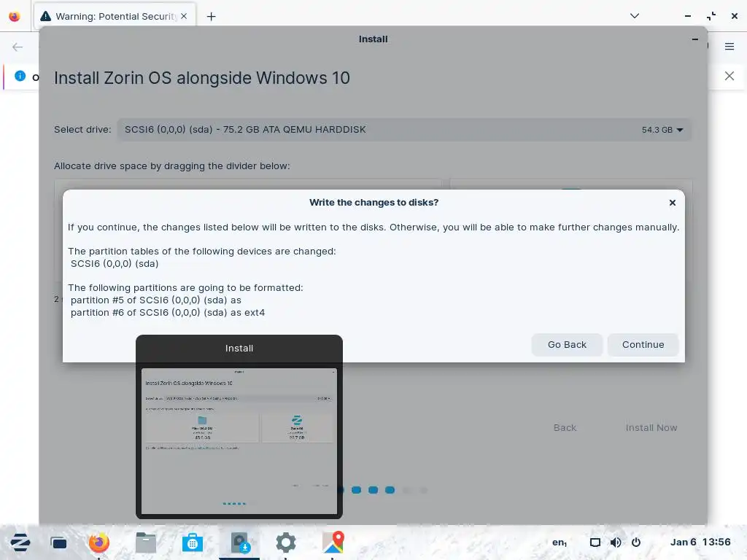Launch Firefox from the taskbar

99,542
